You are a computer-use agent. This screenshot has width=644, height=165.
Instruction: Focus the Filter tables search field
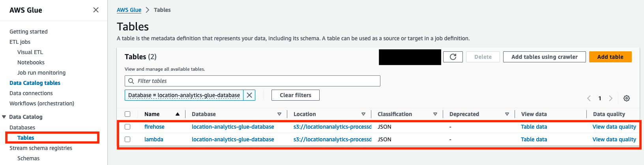253,81
